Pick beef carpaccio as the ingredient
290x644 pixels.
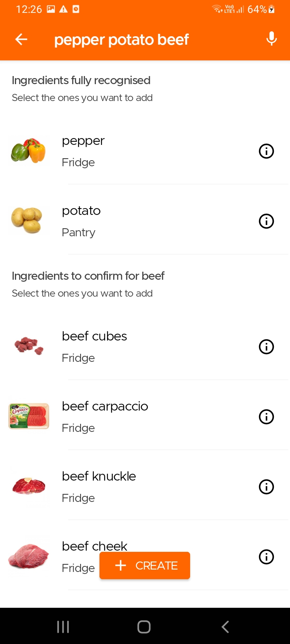coord(105,407)
